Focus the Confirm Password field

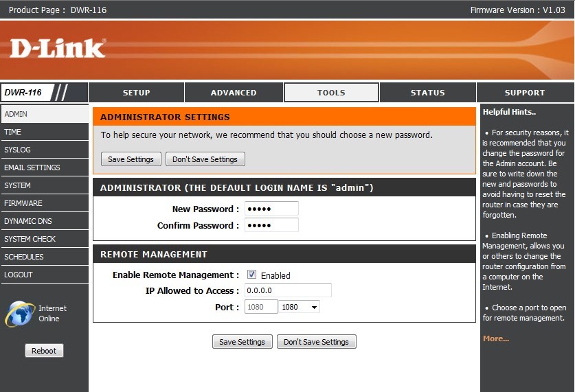point(271,225)
